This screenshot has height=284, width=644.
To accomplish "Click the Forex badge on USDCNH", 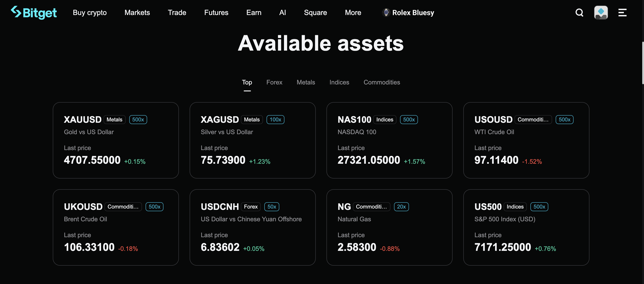I will tap(251, 207).
